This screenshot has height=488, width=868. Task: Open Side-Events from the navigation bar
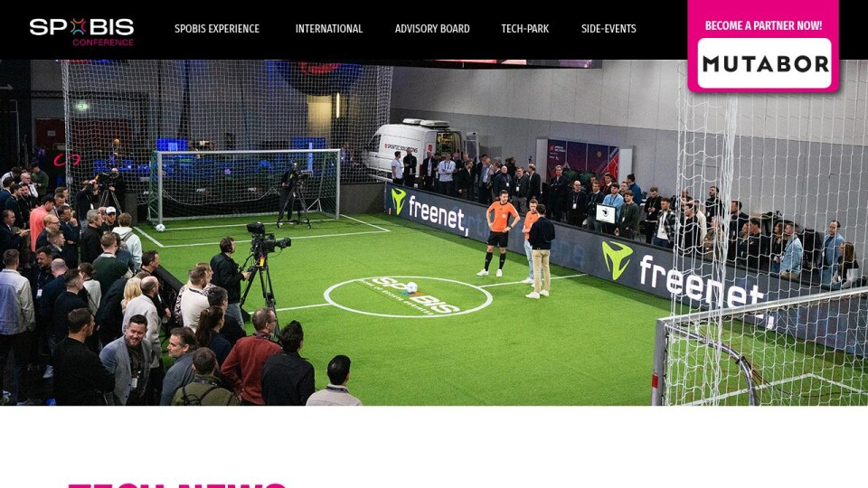coord(609,29)
